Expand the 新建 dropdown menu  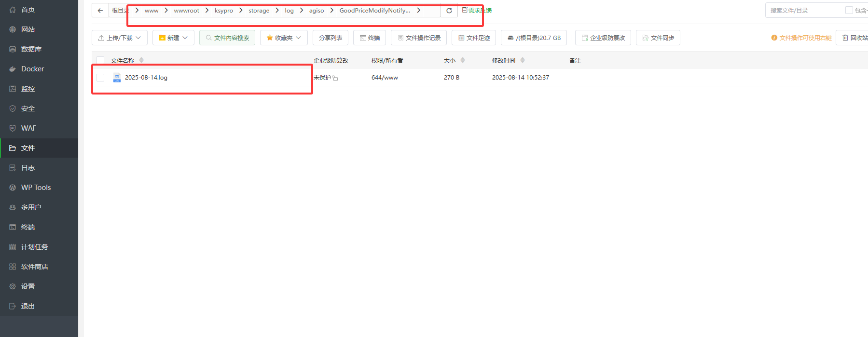173,38
